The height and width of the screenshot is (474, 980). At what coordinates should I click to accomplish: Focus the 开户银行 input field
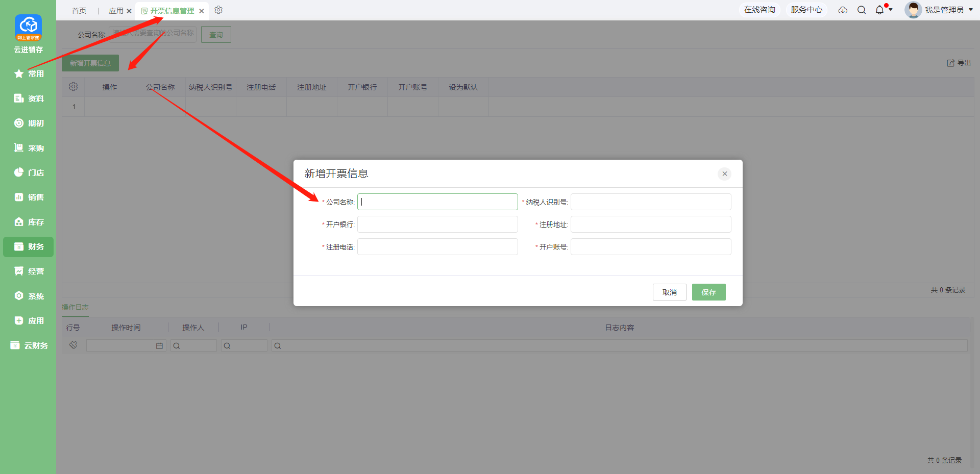click(437, 224)
